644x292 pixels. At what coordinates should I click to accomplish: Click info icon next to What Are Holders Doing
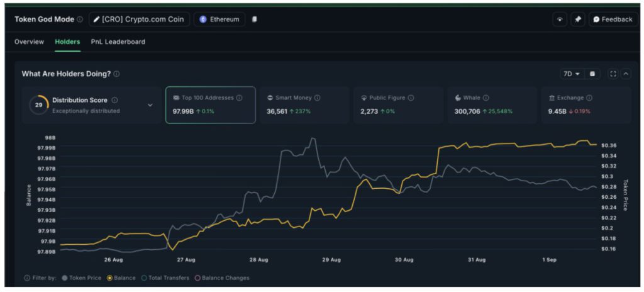tap(116, 74)
